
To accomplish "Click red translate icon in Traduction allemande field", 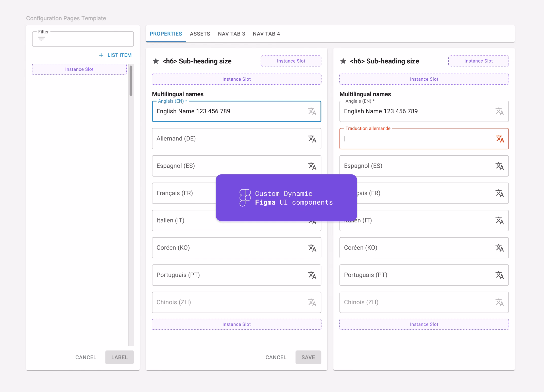I will 500,139.
